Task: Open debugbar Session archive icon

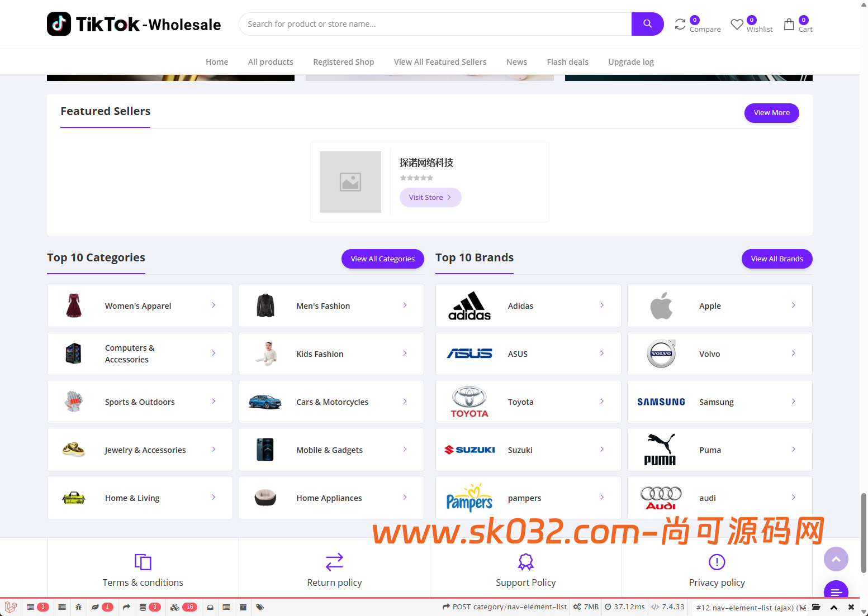Action: (x=243, y=607)
